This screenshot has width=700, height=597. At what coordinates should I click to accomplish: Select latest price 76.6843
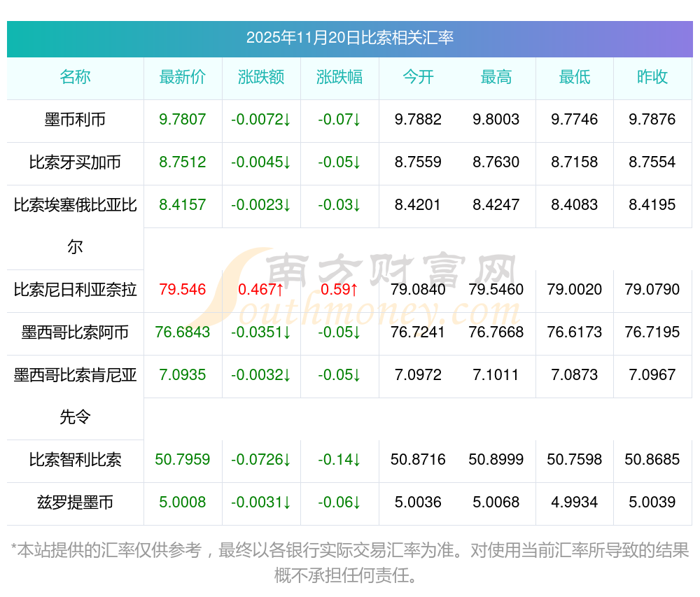click(x=183, y=332)
